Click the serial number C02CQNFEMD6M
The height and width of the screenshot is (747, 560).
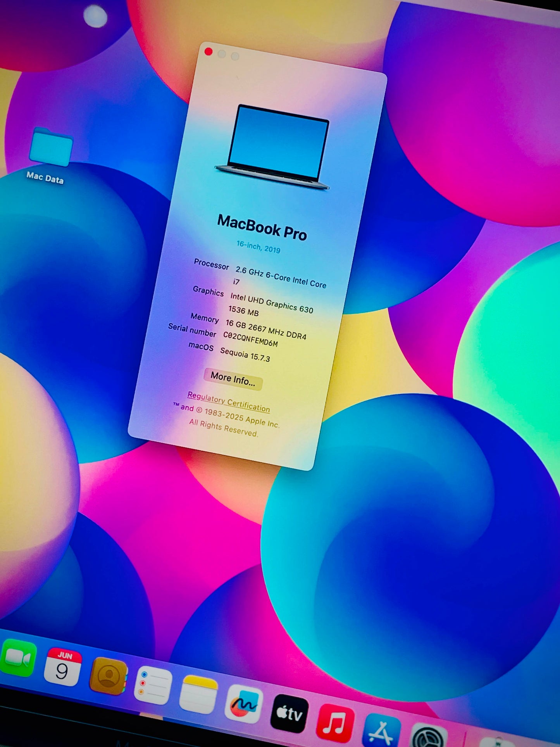coord(250,339)
